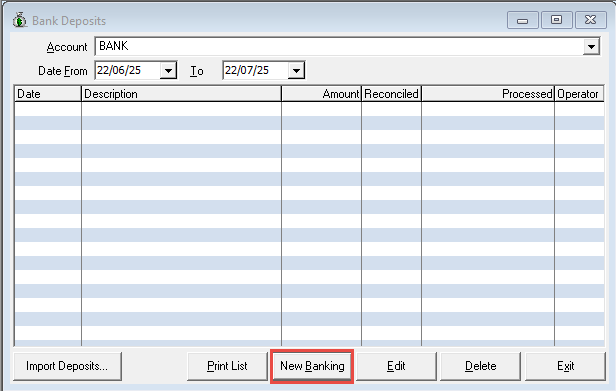This screenshot has height=391, width=616.
Task: Click the Delete button
Action: [x=480, y=366]
